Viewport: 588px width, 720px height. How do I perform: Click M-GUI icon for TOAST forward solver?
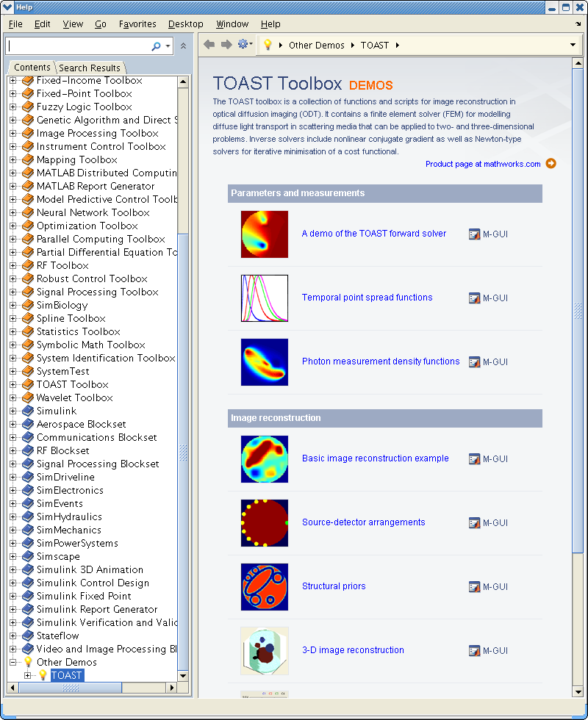pos(474,234)
